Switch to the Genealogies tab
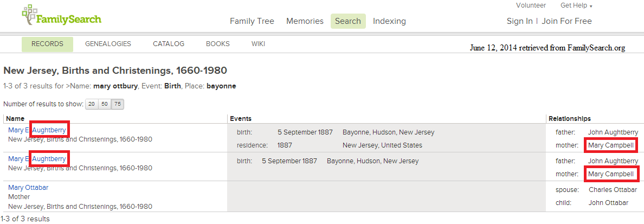Screen dimensions: 644x224 108,44
